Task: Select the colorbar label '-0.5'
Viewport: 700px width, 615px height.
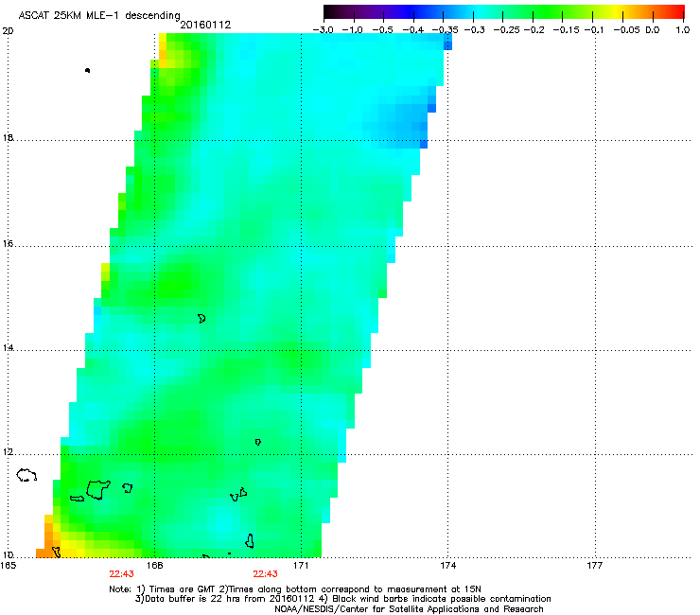Action: pyautogui.click(x=382, y=30)
